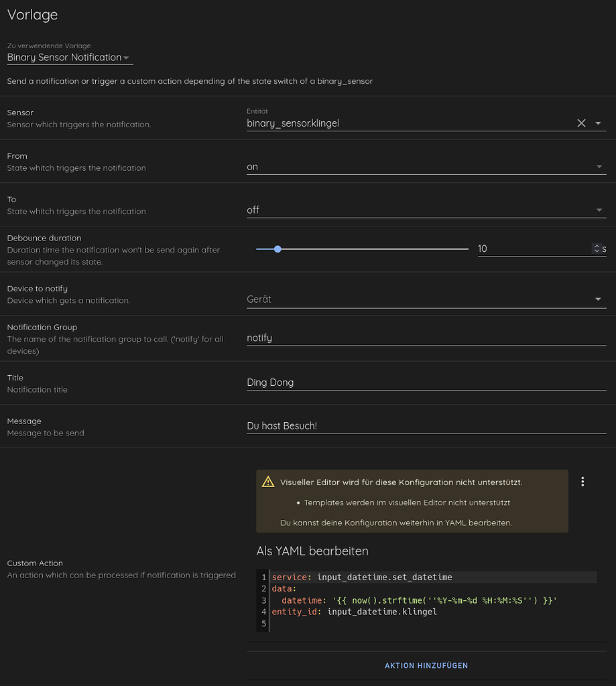
Task: Click the dropdown caret next to Binary Sensor Notification
Action: tap(127, 58)
